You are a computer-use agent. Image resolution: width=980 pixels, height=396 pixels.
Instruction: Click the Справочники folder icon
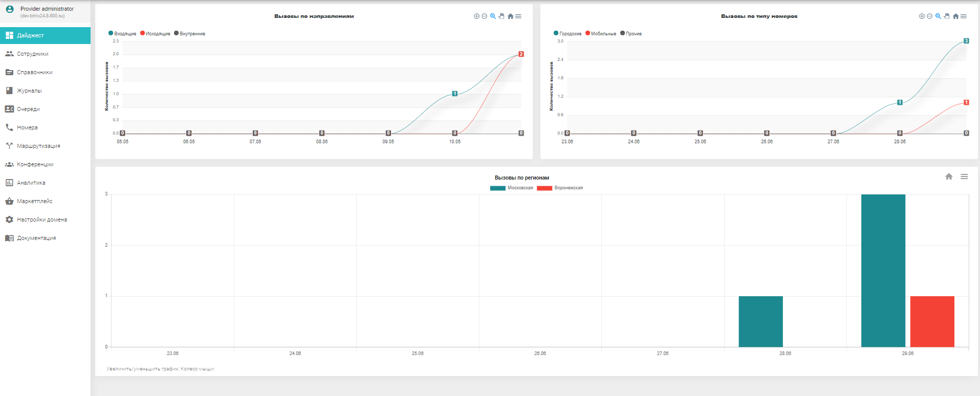point(9,72)
